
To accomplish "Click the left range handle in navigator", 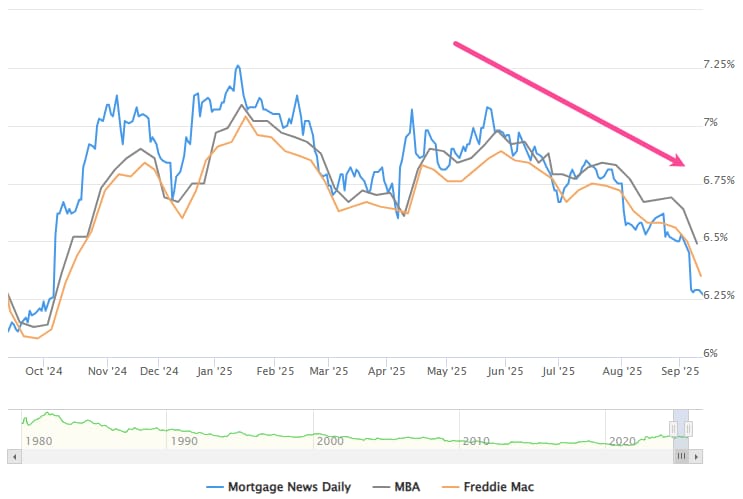I will pyautogui.click(x=673, y=429).
